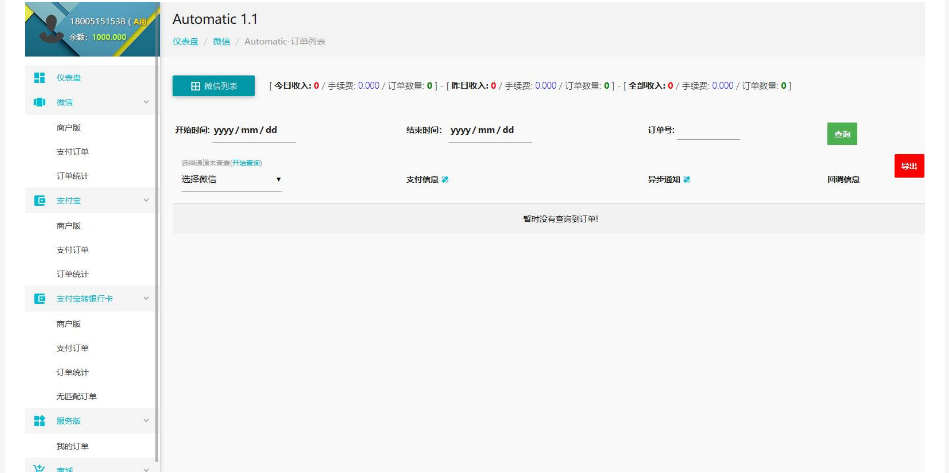Image resolution: width=949 pixels, height=473 pixels.
Task: Open 无匹配订单 in the sidebar
Action: click(77, 397)
